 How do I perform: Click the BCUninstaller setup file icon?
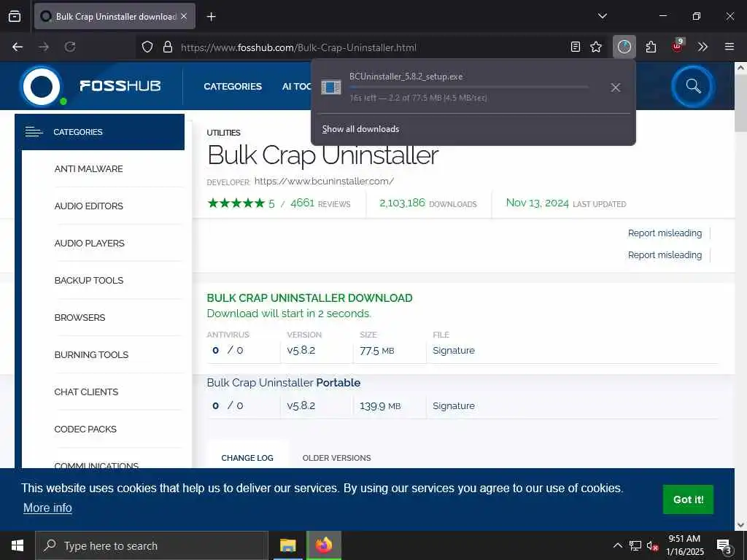[x=330, y=87]
